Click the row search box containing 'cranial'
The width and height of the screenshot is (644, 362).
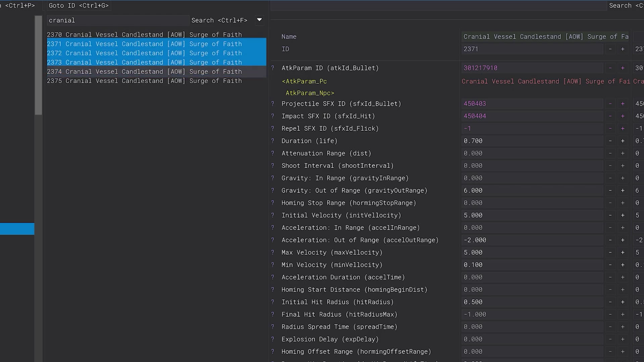pyautogui.click(x=117, y=20)
